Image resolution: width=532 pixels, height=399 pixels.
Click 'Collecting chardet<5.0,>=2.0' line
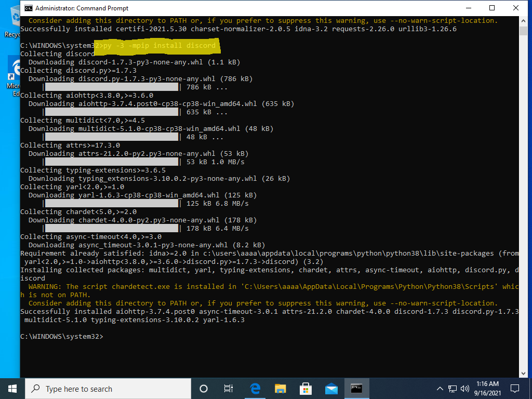click(x=78, y=212)
